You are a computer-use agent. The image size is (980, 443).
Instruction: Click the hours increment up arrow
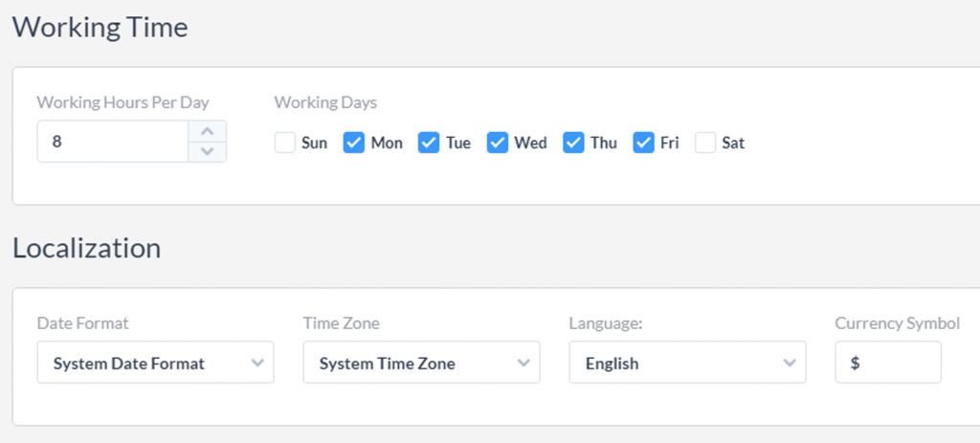pyautogui.click(x=208, y=131)
